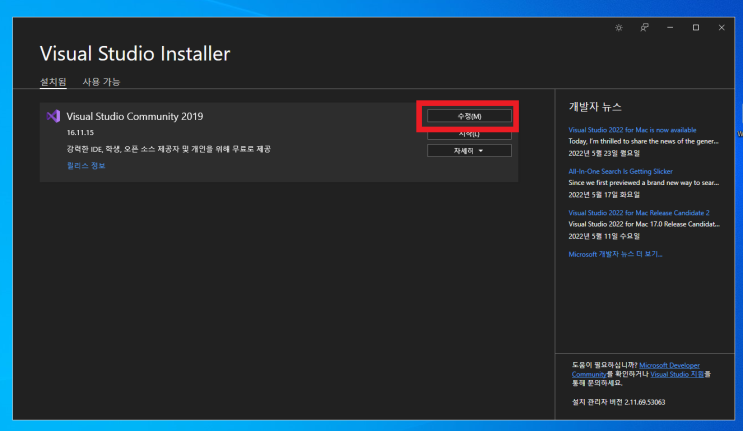Open Visual Studio 2022 for Mac is now available
This screenshot has height=431, width=743.
(632, 130)
